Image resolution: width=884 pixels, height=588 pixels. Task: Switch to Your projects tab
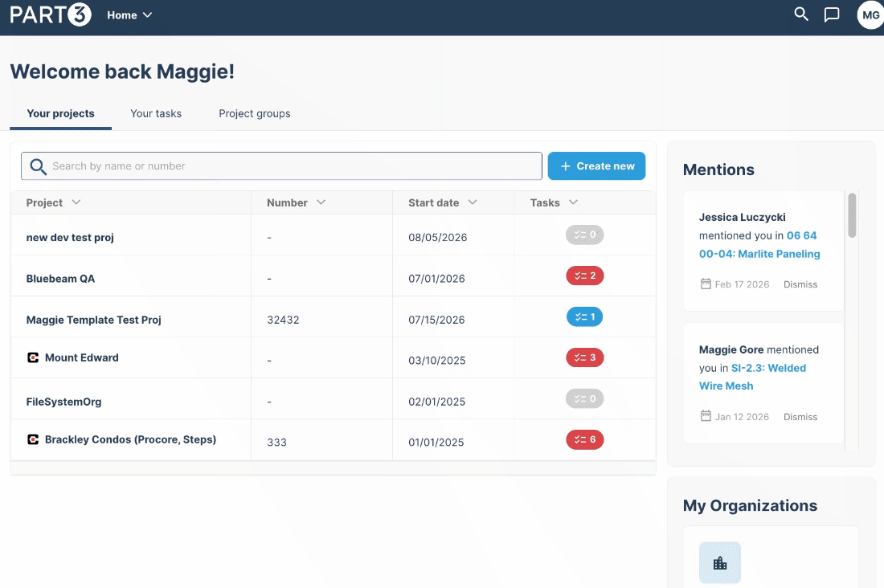tap(61, 113)
